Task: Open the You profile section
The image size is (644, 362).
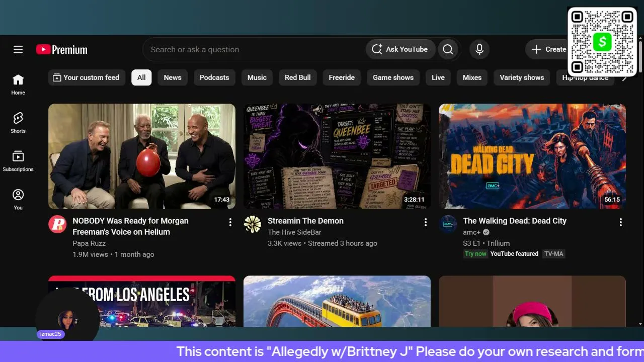Action: [x=18, y=199]
